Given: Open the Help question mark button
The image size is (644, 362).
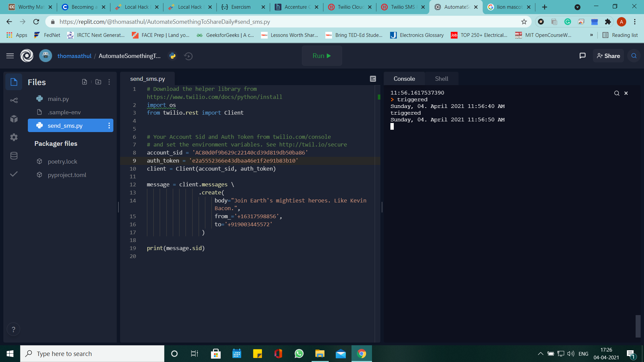Looking at the screenshot, I should (x=13, y=329).
